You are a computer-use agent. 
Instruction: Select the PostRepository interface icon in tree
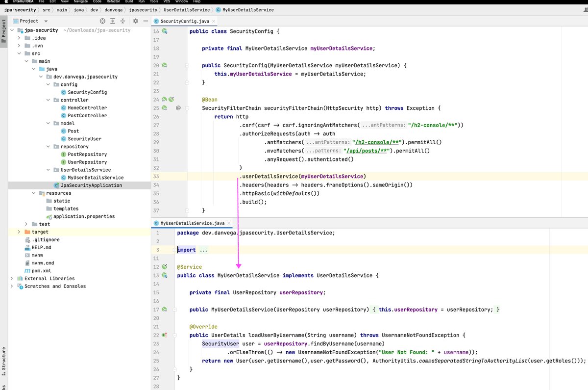coord(63,155)
